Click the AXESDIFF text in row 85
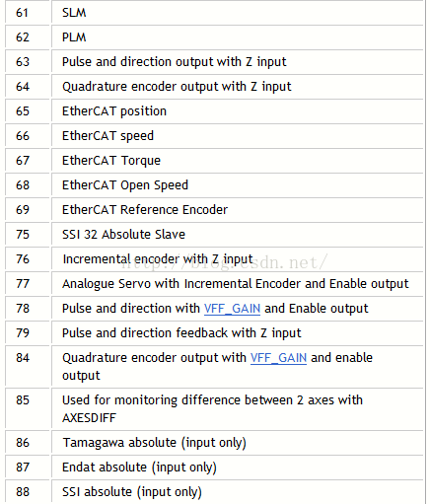This screenshot has width=430, height=504. click(89, 418)
